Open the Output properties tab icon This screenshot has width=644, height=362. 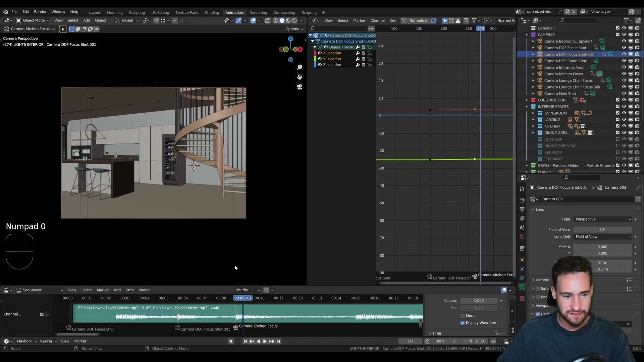tap(522, 209)
